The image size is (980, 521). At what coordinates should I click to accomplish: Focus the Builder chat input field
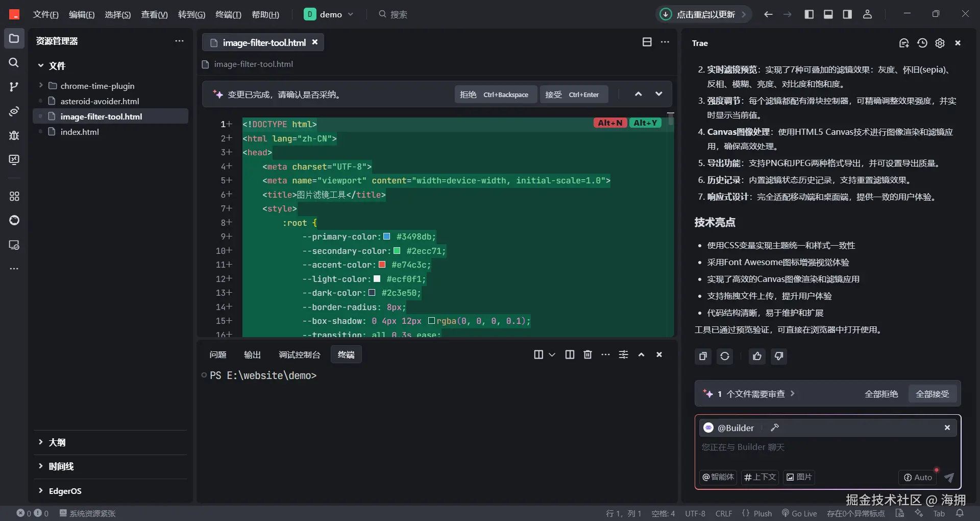(x=827, y=447)
